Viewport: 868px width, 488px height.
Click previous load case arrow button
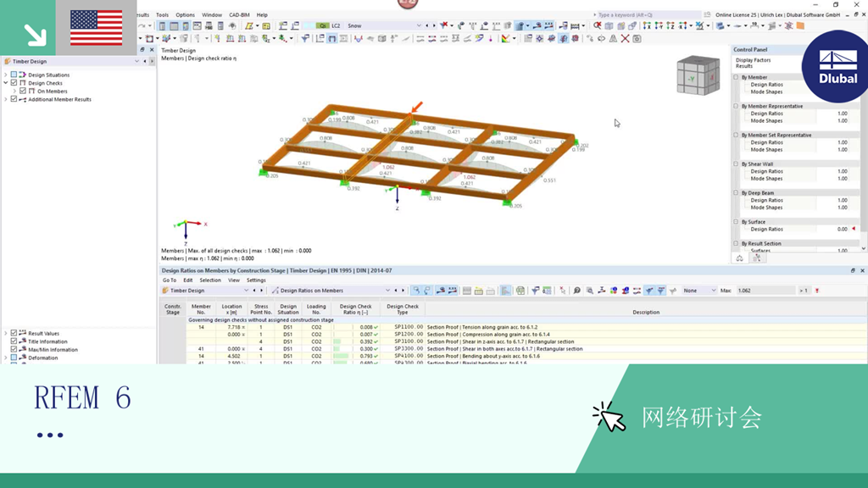tap(427, 26)
